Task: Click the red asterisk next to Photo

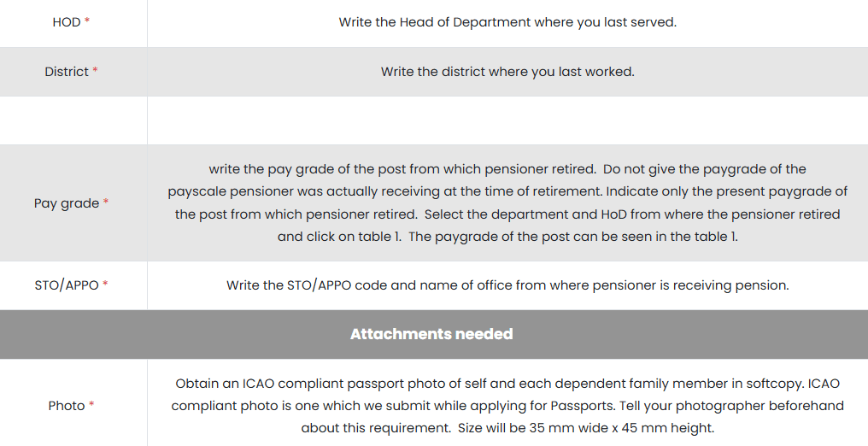Action: (x=91, y=406)
